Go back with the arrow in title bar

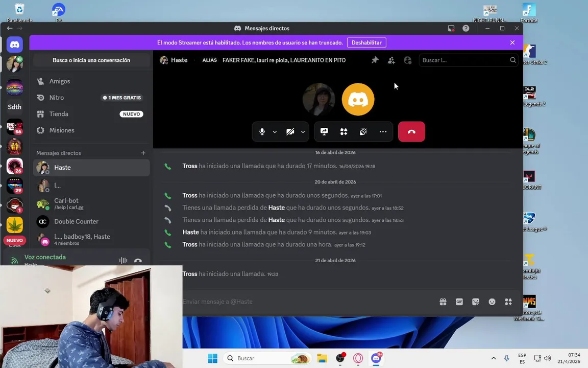pos(10,28)
